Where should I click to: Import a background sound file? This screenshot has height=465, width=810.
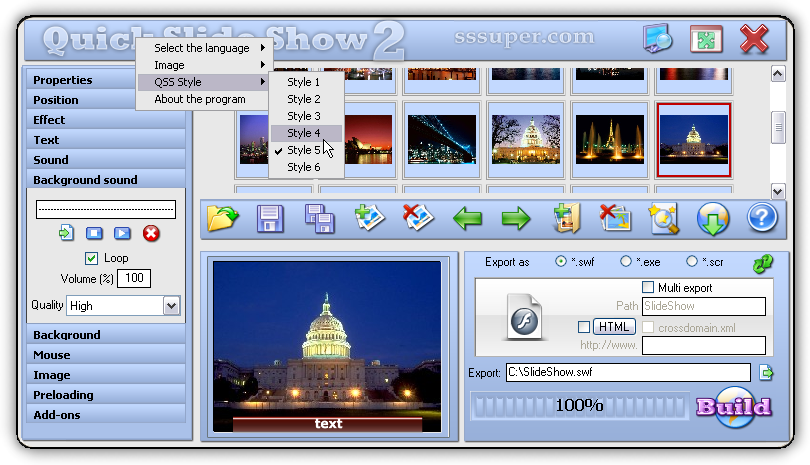[x=66, y=233]
